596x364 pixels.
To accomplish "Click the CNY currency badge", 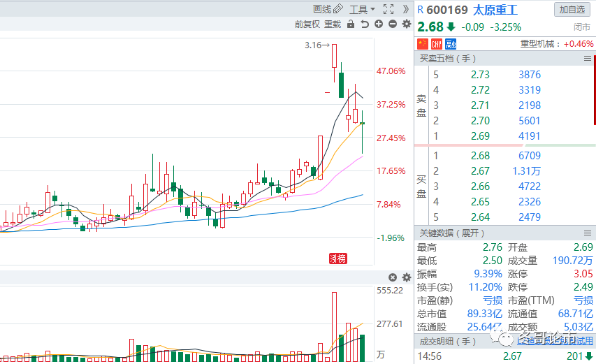I will tap(437, 45).
